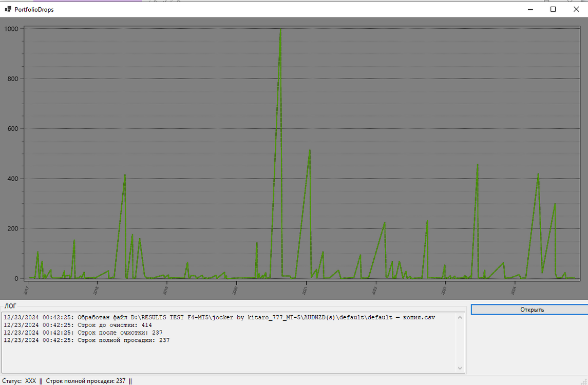Maximize the PortfolioDrops window

point(553,9)
